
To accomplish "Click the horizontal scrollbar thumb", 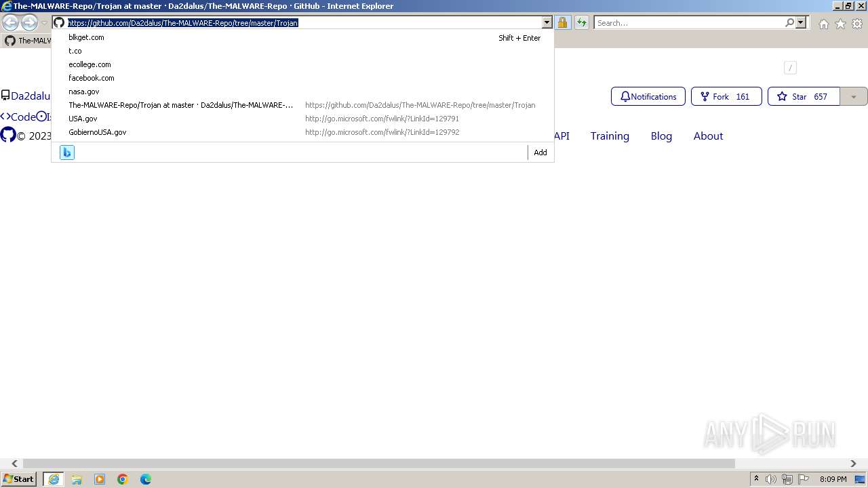I will pyautogui.click(x=379, y=464).
